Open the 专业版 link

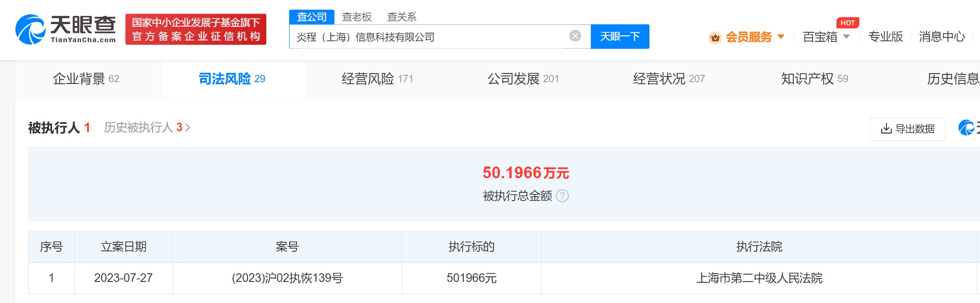pos(885,37)
